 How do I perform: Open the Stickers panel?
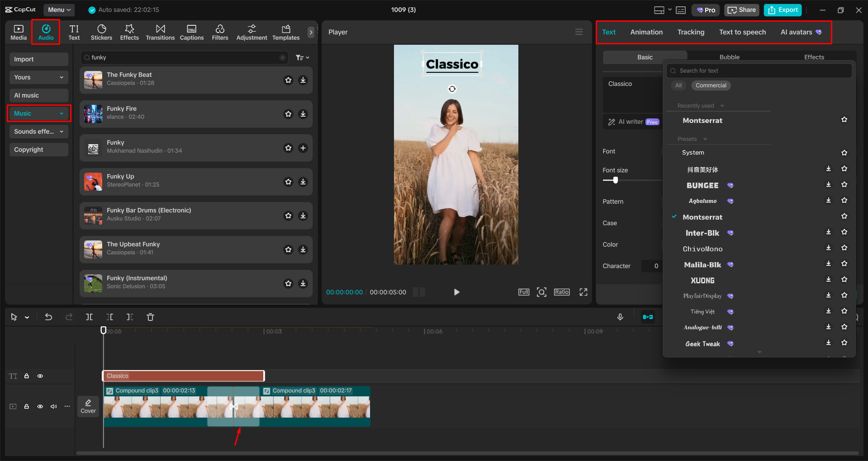(x=101, y=32)
